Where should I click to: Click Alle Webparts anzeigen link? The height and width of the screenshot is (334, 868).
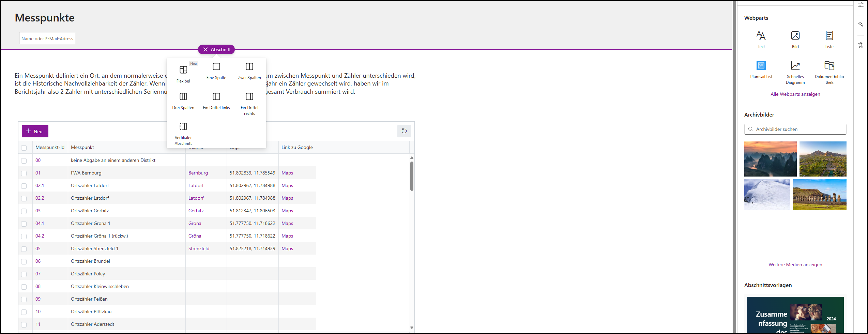[795, 94]
